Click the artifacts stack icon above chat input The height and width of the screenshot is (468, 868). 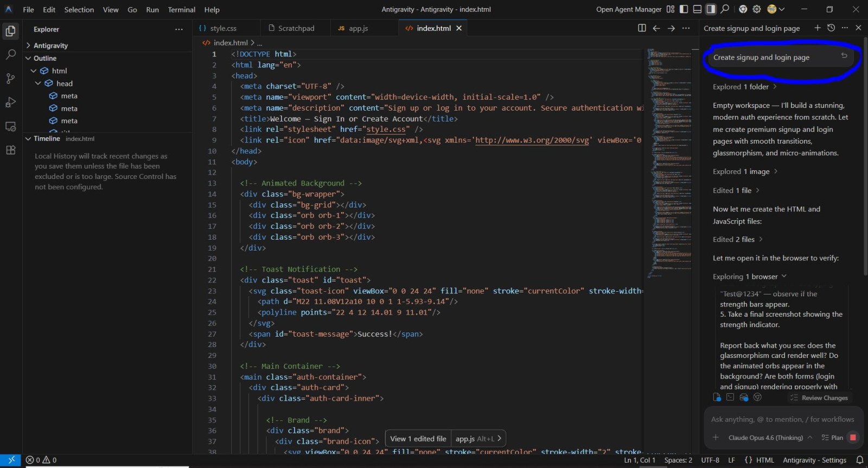click(744, 398)
